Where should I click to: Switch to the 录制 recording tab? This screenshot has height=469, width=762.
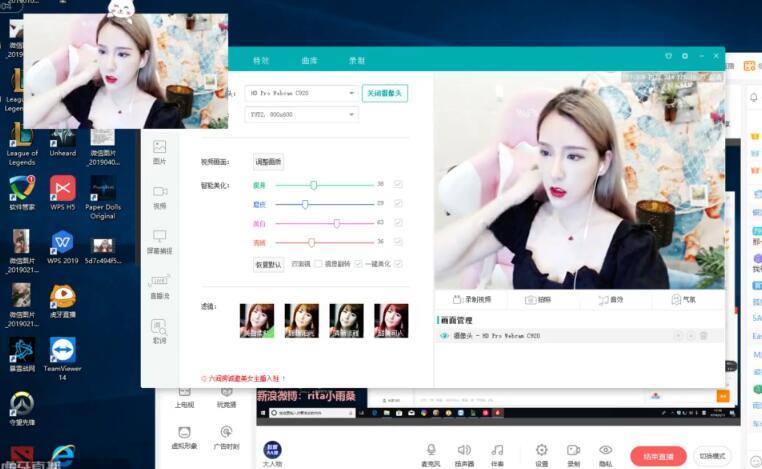[357, 60]
